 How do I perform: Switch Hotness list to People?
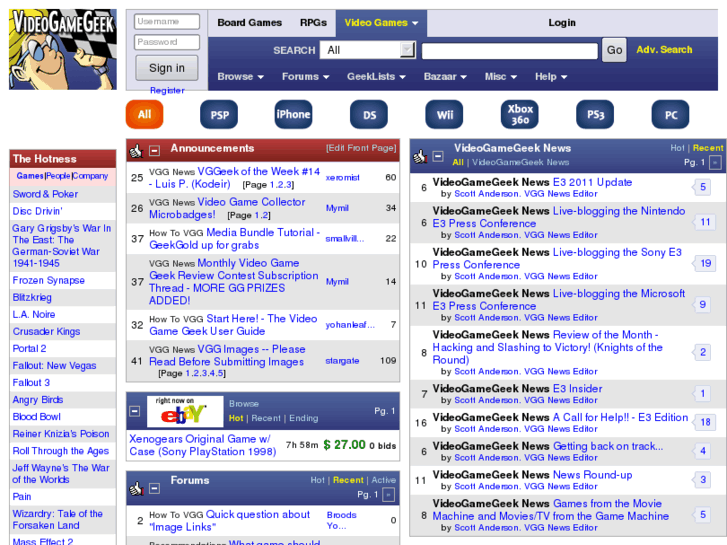pos(58,176)
